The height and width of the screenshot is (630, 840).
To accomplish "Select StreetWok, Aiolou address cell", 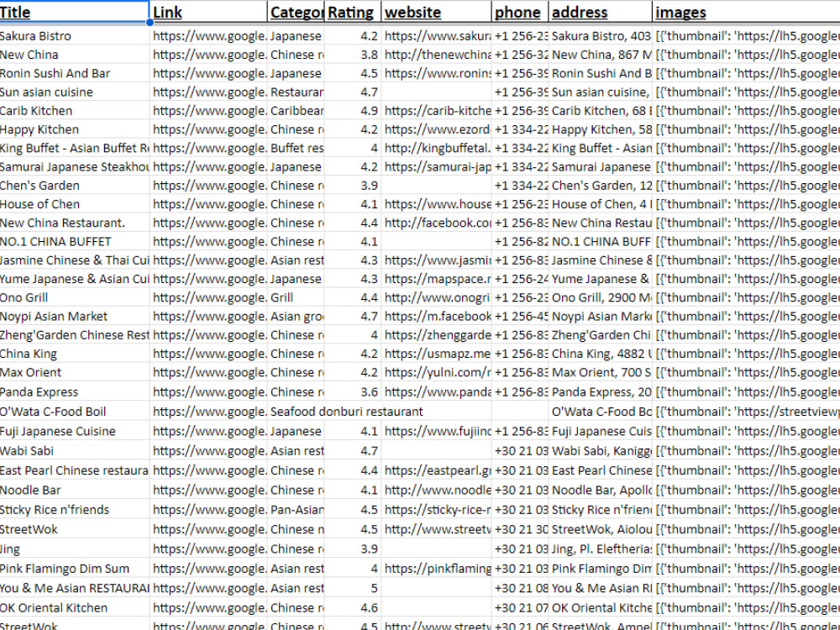I will (x=600, y=529).
